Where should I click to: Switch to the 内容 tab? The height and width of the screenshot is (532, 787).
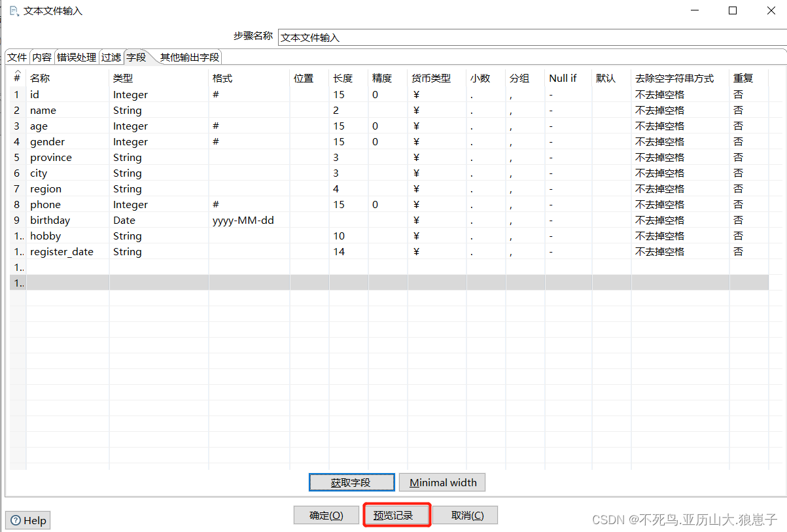[42, 57]
